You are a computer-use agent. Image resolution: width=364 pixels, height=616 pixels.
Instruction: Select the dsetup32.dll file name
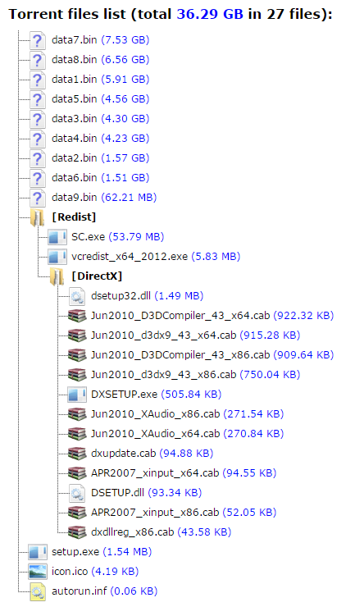pos(121,295)
